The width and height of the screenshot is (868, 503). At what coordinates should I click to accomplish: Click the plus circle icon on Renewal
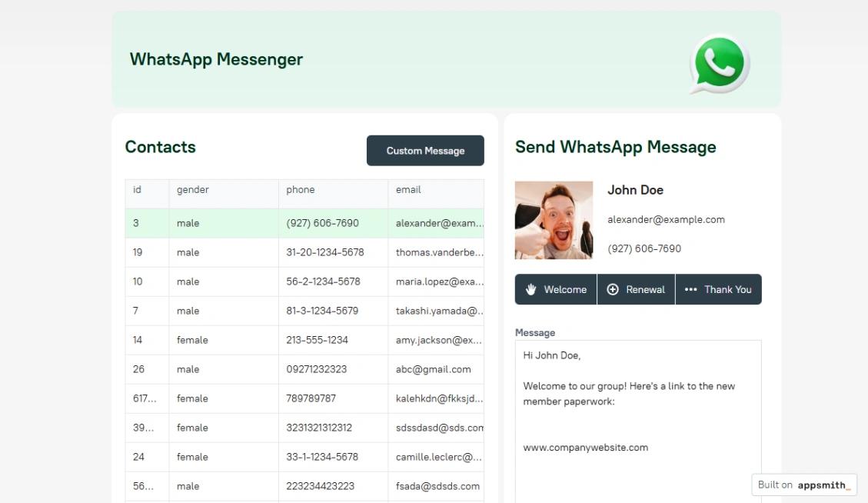(613, 289)
